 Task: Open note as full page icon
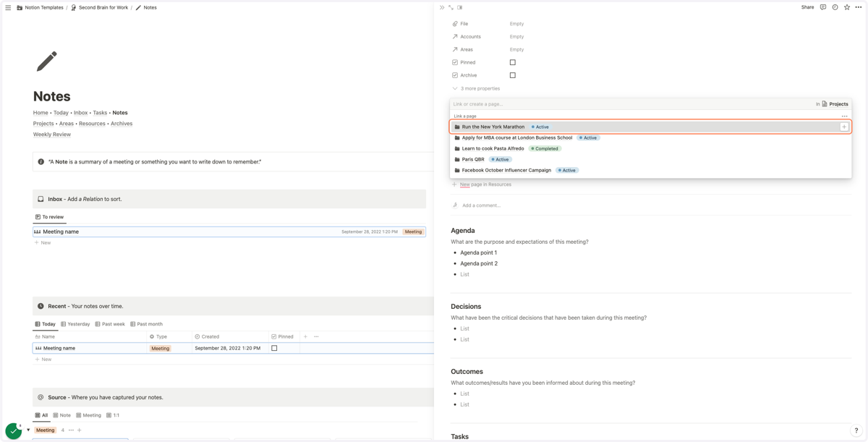(451, 7)
